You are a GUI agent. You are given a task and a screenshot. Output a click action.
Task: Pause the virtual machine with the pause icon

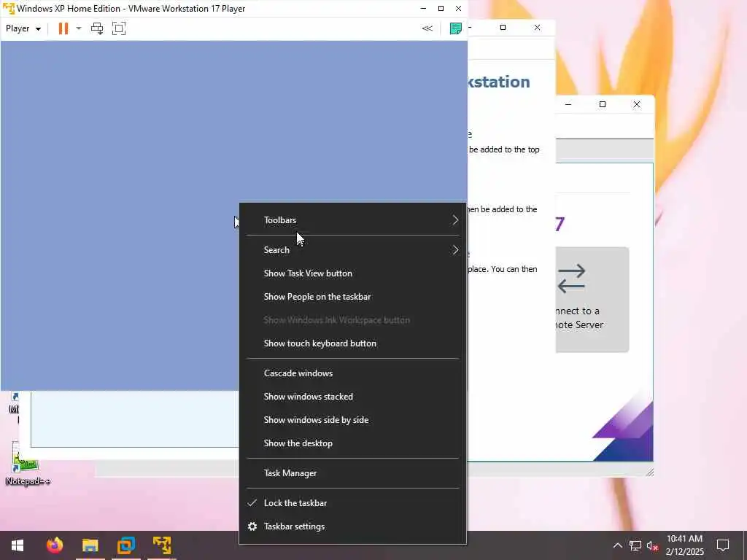click(63, 28)
